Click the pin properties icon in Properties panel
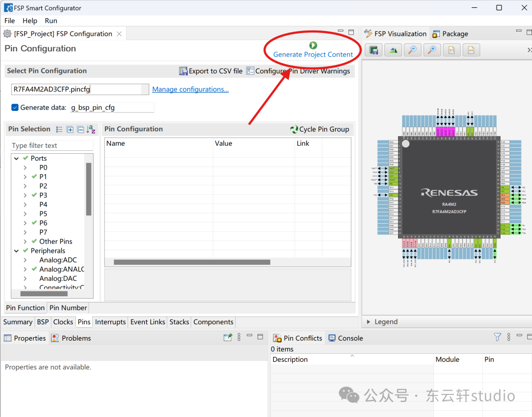The height and width of the screenshot is (417, 532). point(228,337)
